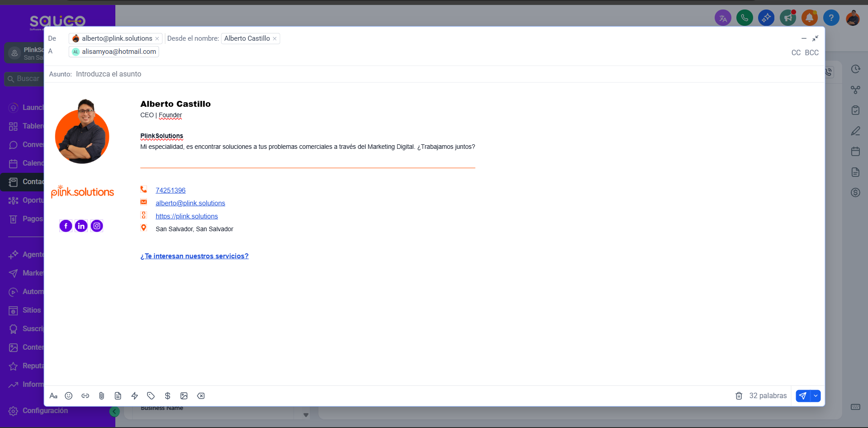Request payment with the dollar sign icon
The height and width of the screenshot is (428, 868).
click(x=168, y=396)
